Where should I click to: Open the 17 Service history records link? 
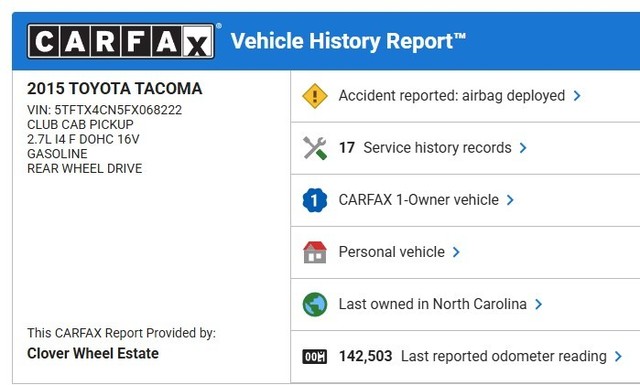tap(425, 148)
